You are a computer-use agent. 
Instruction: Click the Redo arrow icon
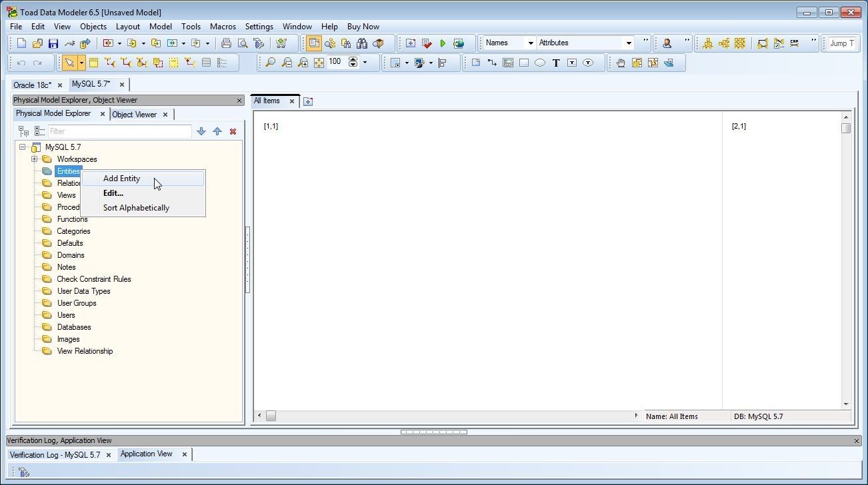pos(37,63)
